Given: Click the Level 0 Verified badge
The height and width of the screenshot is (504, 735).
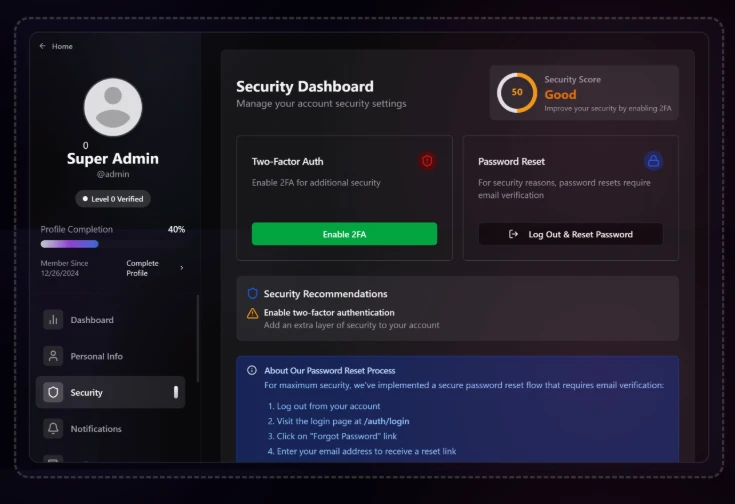Looking at the screenshot, I should pos(113,199).
